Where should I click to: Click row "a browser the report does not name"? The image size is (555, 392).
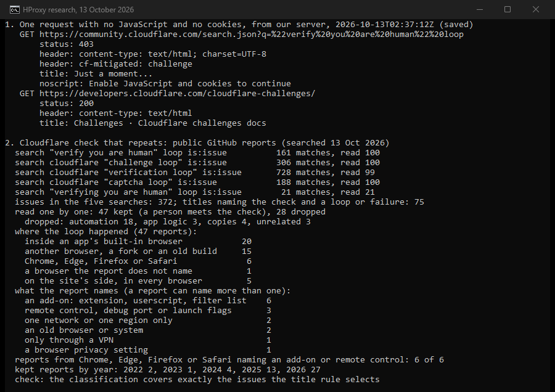tap(138, 271)
